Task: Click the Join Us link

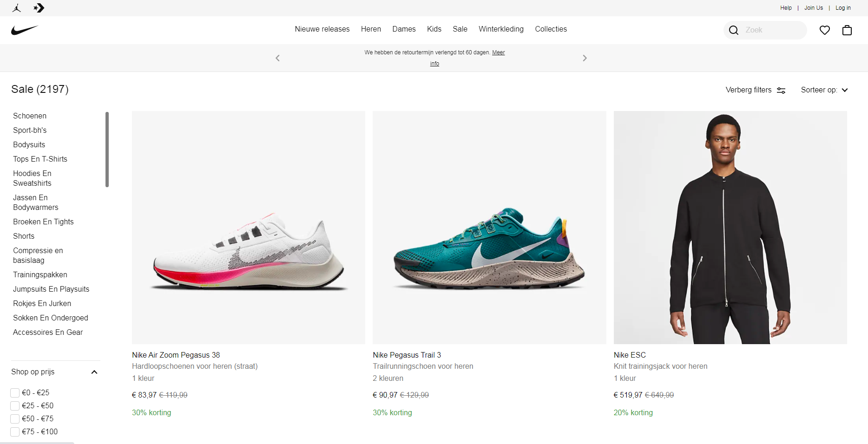Action: (814, 8)
